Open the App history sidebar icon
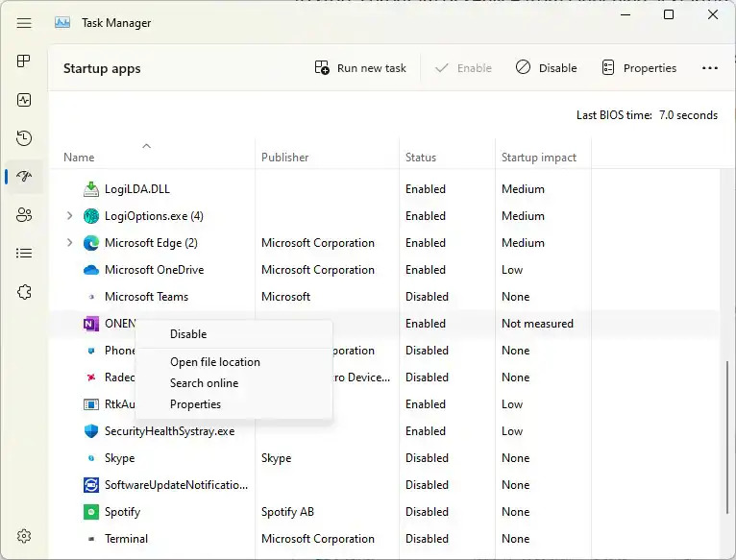The image size is (736, 560). pos(25,138)
